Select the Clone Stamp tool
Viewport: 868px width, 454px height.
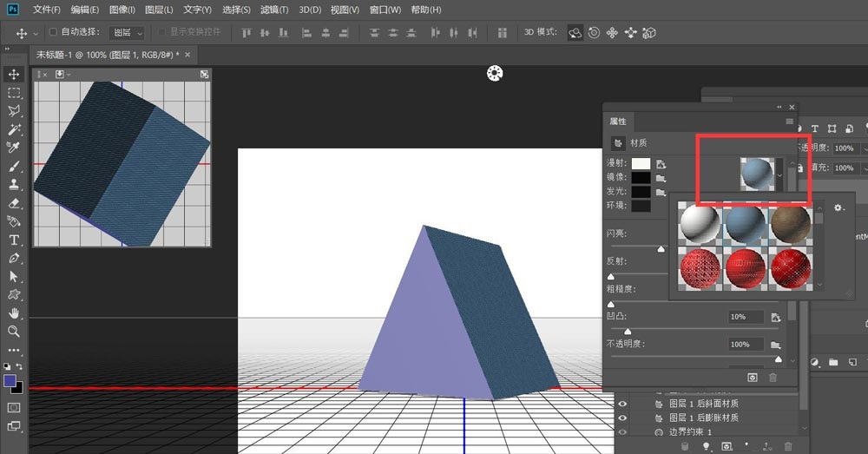click(x=14, y=184)
